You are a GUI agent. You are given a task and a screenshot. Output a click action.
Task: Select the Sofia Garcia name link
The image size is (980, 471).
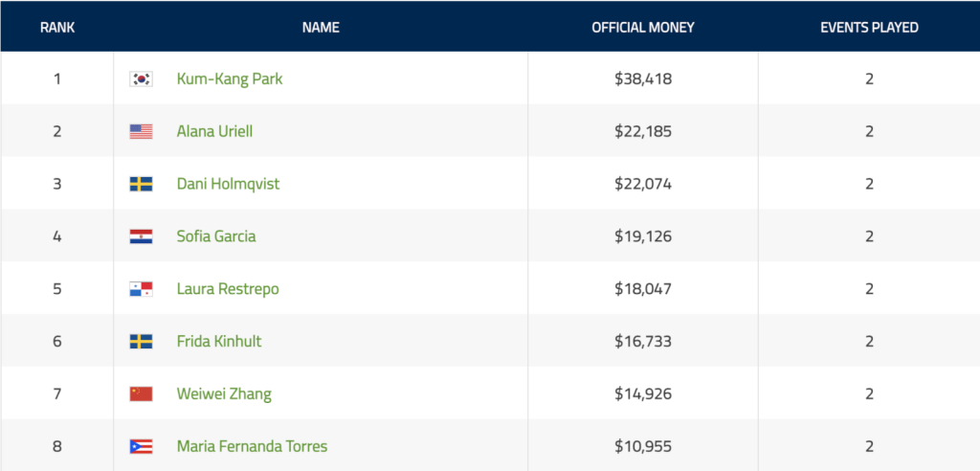216,236
